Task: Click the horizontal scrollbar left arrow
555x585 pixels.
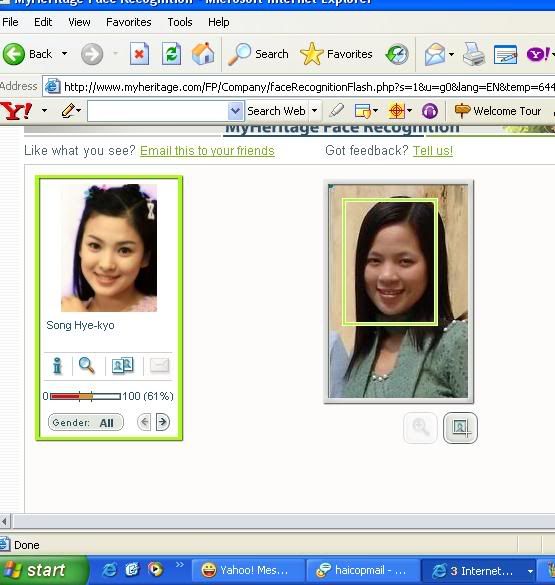Action: (x=4, y=521)
